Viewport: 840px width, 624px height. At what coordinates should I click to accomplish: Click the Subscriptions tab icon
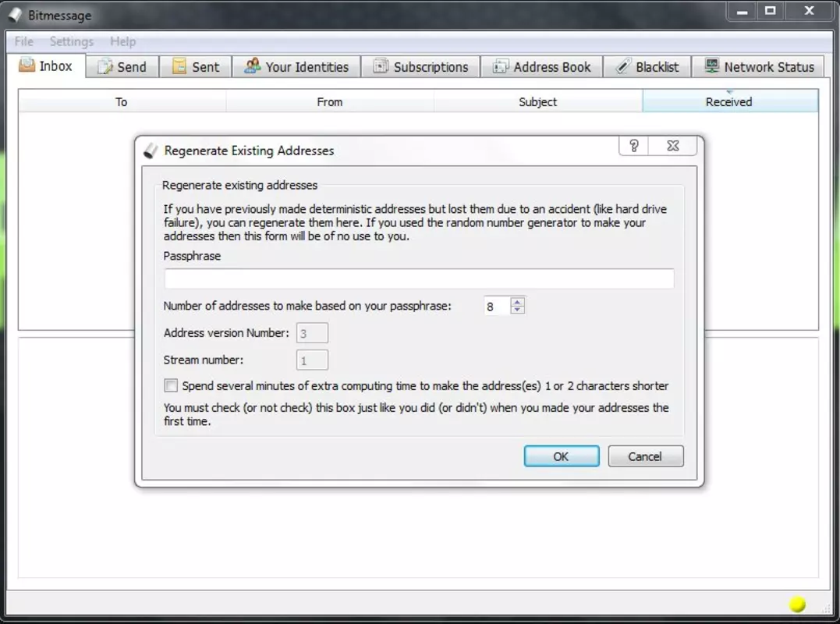(x=381, y=66)
